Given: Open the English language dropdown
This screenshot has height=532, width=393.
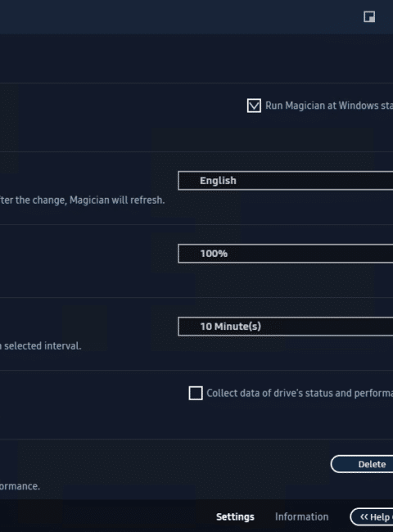Looking at the screenshot, I should pyautogui.click(x=286, y=181).
